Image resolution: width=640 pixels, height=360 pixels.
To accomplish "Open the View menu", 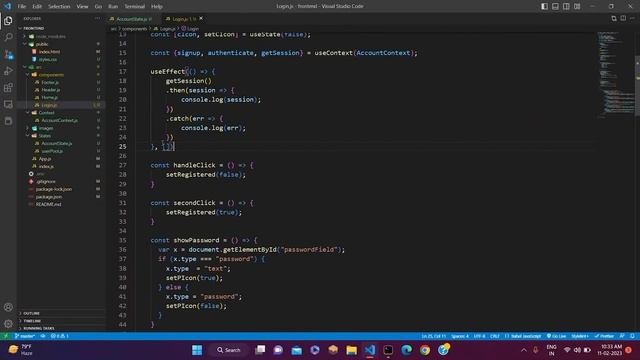I will click(82, 6).
